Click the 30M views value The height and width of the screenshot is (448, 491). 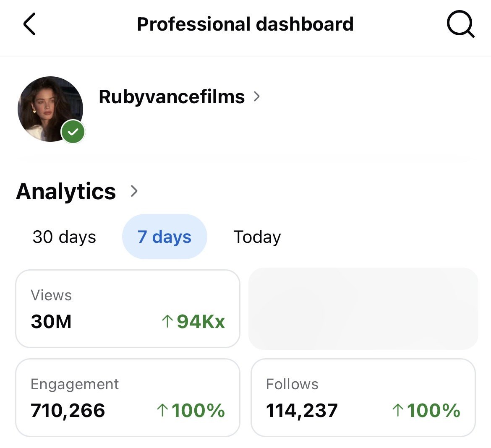click(51, 321)
